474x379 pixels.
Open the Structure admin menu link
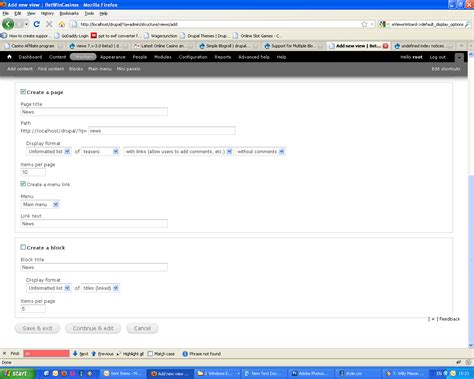click(x=83, y=57)
